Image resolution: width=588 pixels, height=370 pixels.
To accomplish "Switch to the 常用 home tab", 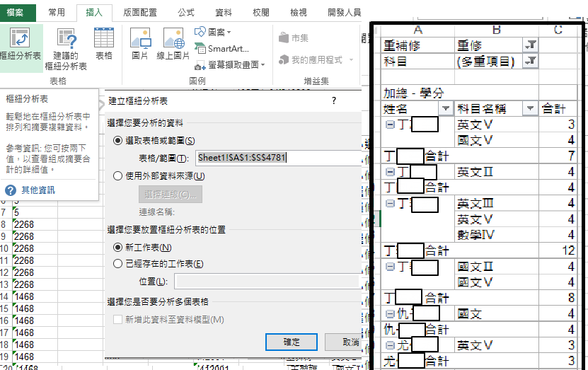I will pyautogui.click(x=57, y=13).
